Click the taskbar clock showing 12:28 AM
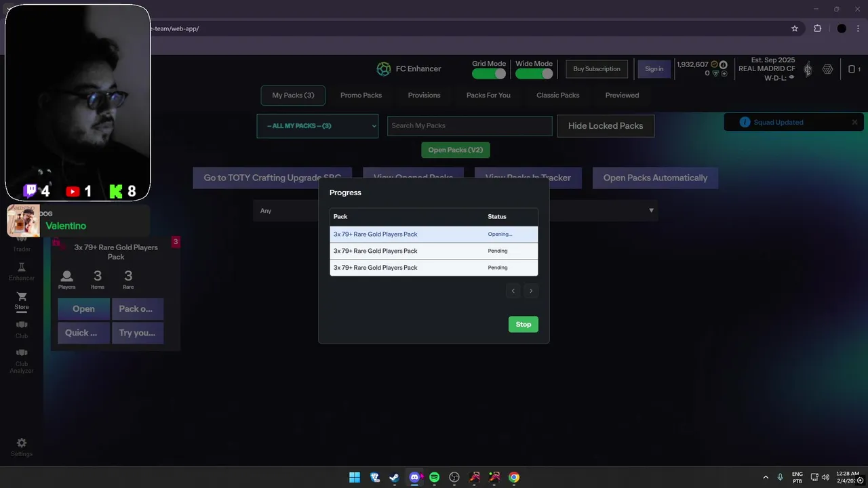 click(x=848, y=477)
